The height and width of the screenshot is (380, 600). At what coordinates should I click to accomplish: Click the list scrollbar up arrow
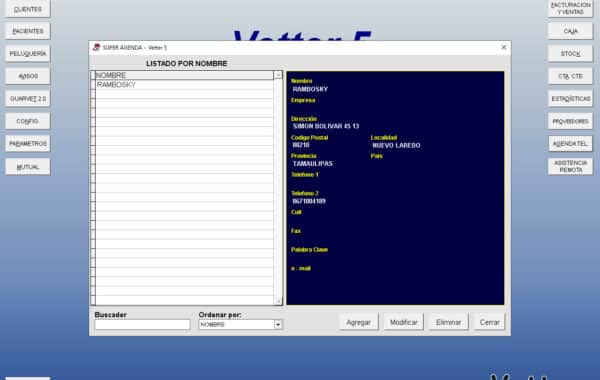pos(278,75)
